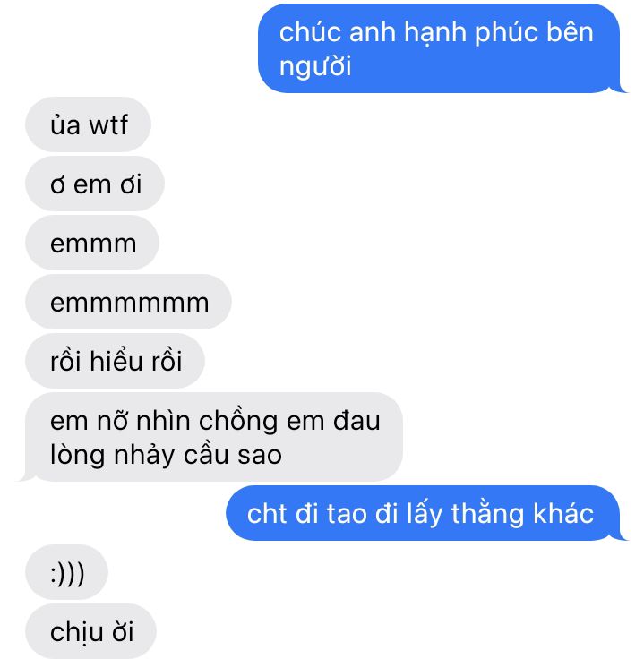Tap the 'ơ em ơi' gray bubble

(95, 184)
